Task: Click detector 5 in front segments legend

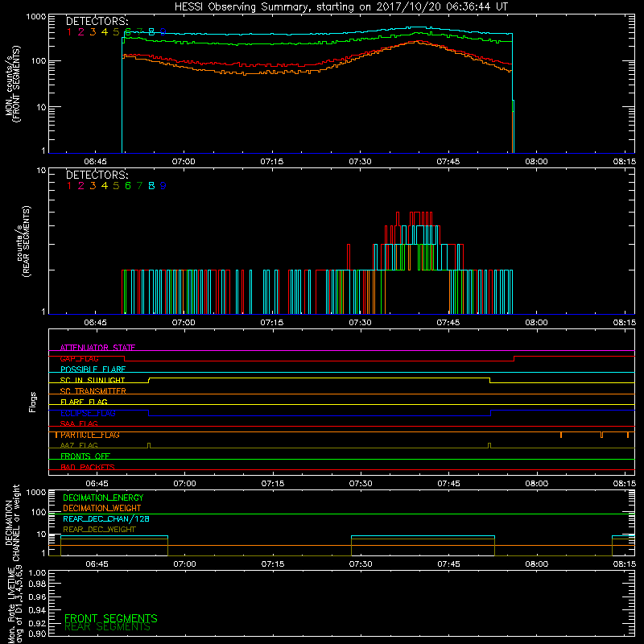Action: click(116, 31)
